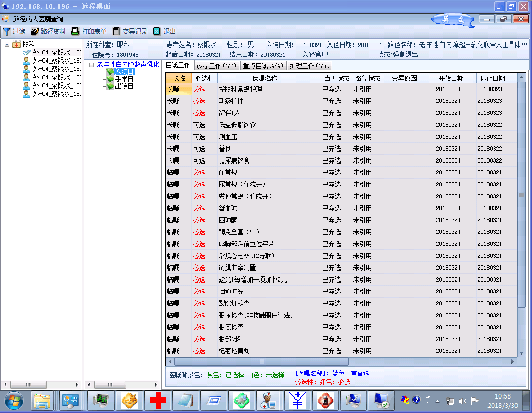Click the orange knot taskbar icon
This screenshot has width=532, height=413.
tap(129, 401)
